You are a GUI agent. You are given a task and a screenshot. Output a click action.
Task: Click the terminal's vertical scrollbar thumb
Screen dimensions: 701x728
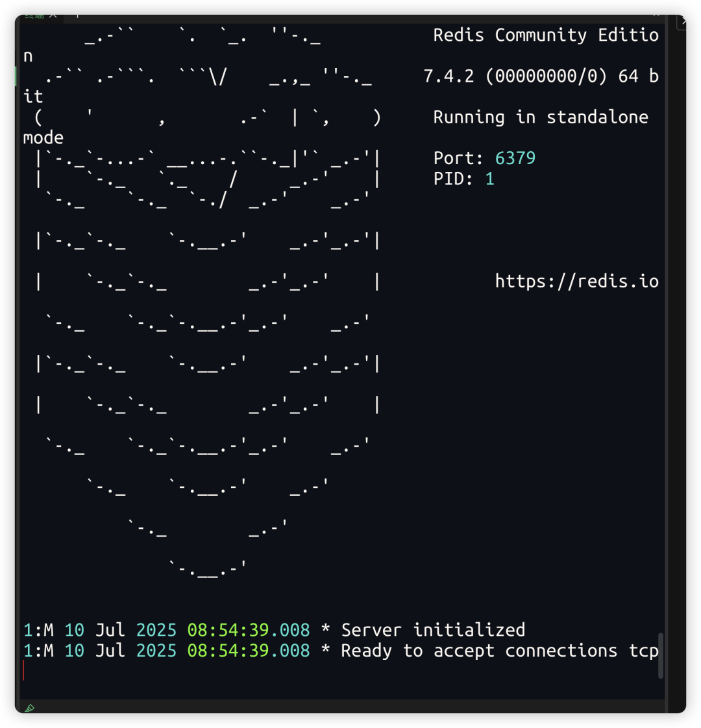661,655
